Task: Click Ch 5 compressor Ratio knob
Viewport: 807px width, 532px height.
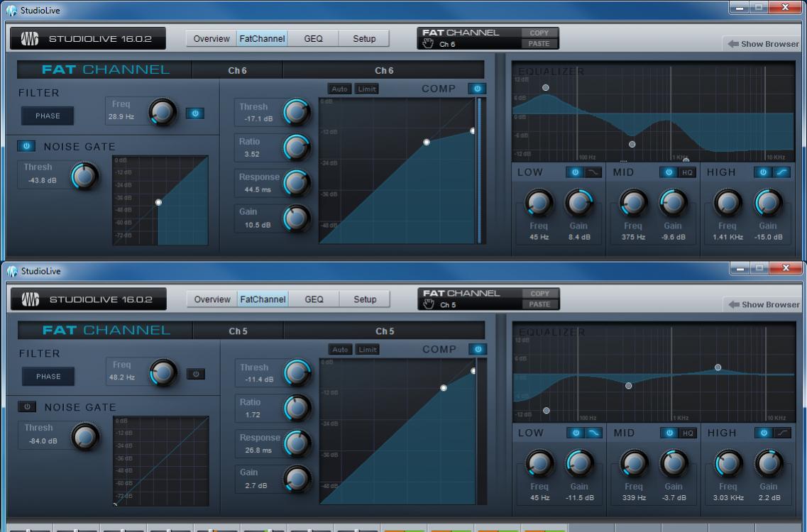Action: point(297,409)
